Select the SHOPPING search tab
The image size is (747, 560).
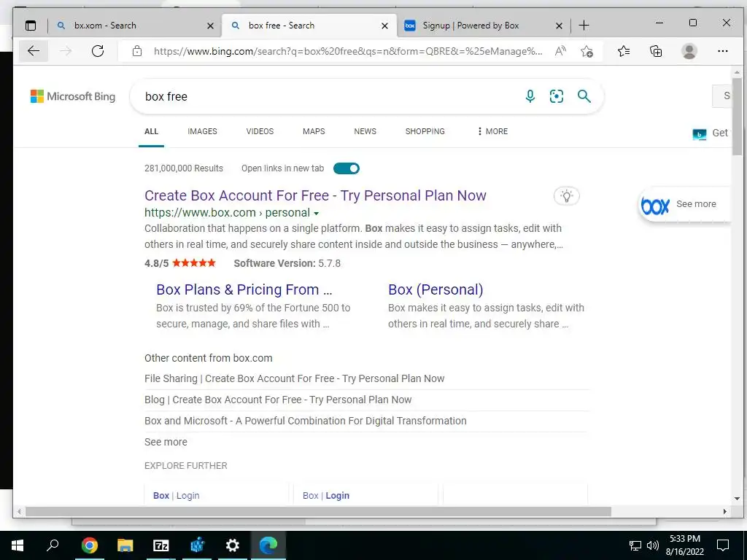425,131
